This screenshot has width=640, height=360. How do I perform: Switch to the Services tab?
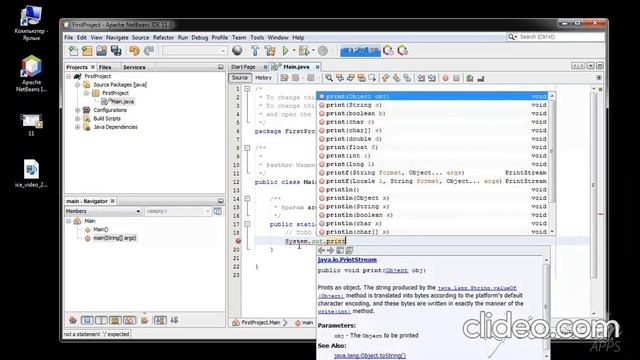[x=134, y=67]
